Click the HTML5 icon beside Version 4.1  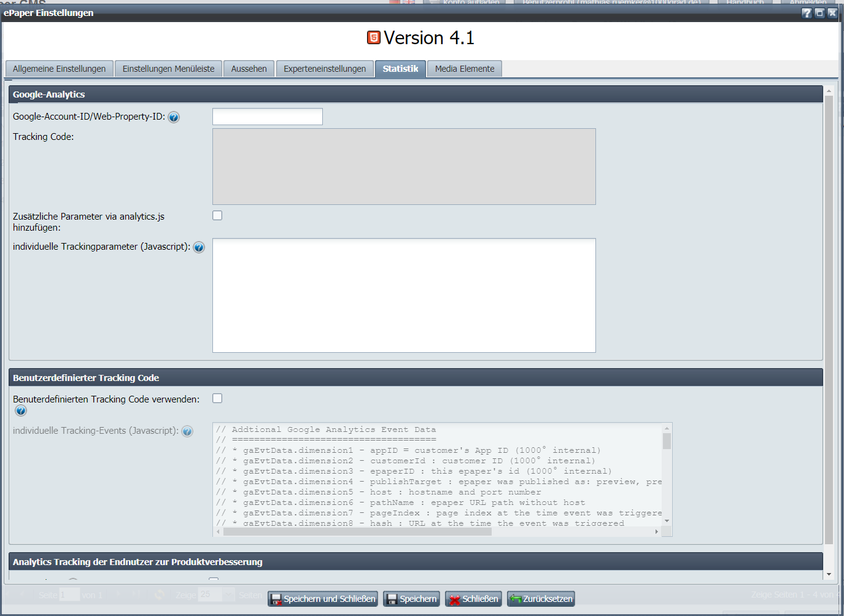(x=374, y=38)
